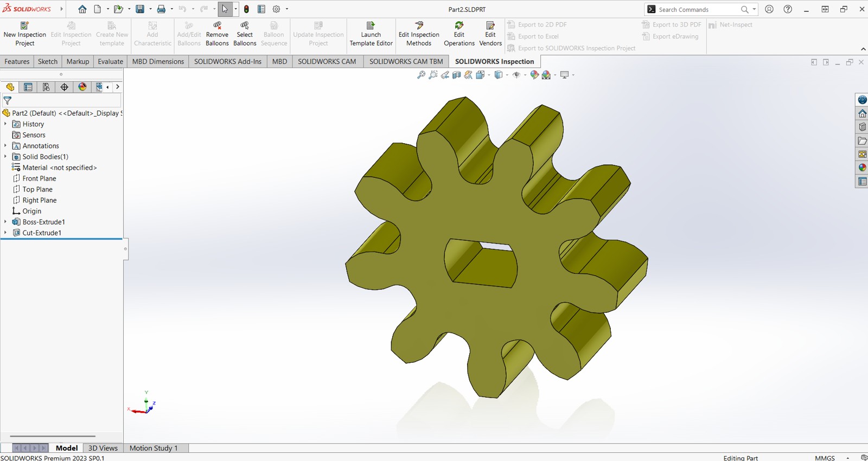Open View Settings monitor icon
Image resolution: width=868 pixels, height=461 pixels.
[565, 75]
